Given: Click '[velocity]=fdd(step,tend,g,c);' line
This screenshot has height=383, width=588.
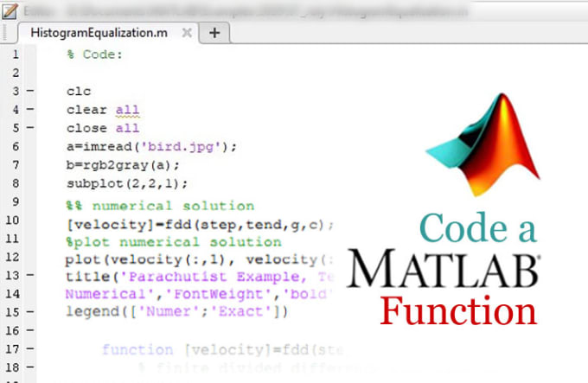Looking at the screenshot, I should 200,225.
